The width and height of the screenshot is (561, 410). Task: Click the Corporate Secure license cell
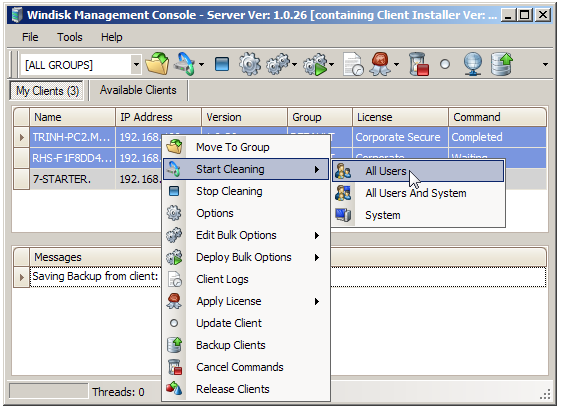[x=401, y=137]
